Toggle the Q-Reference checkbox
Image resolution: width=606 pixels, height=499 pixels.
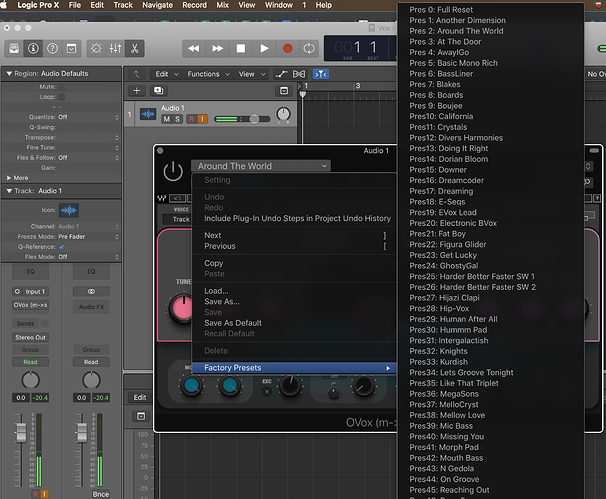[x=62, y=247]
